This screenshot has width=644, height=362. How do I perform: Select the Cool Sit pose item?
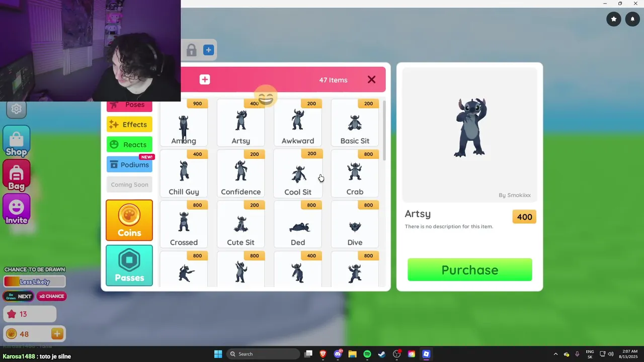point(298,173)
